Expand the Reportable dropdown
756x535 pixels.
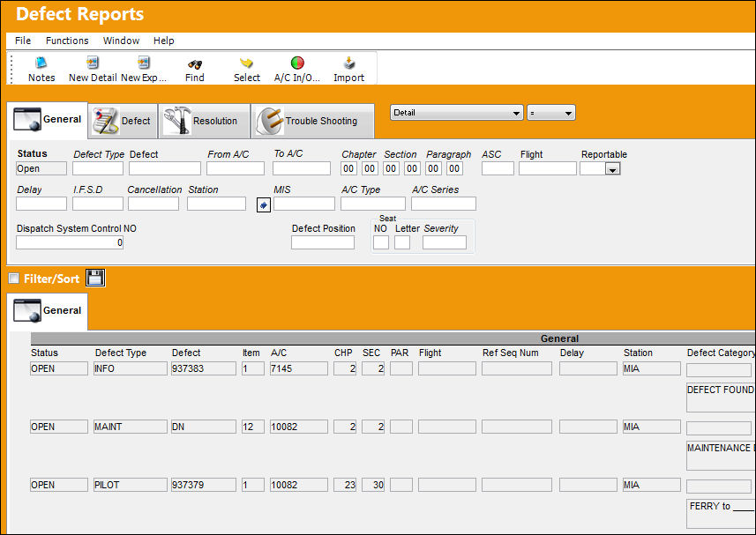(x=612, y=169)
